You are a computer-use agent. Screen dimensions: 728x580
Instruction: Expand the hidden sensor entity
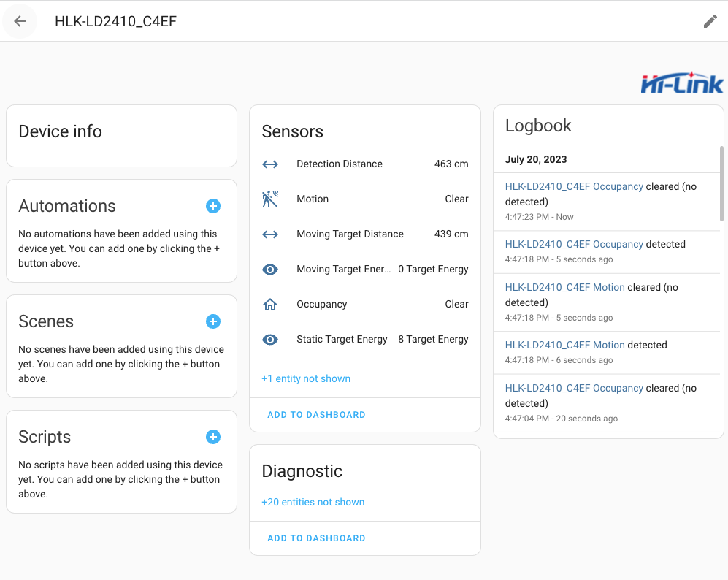(304, 378)
